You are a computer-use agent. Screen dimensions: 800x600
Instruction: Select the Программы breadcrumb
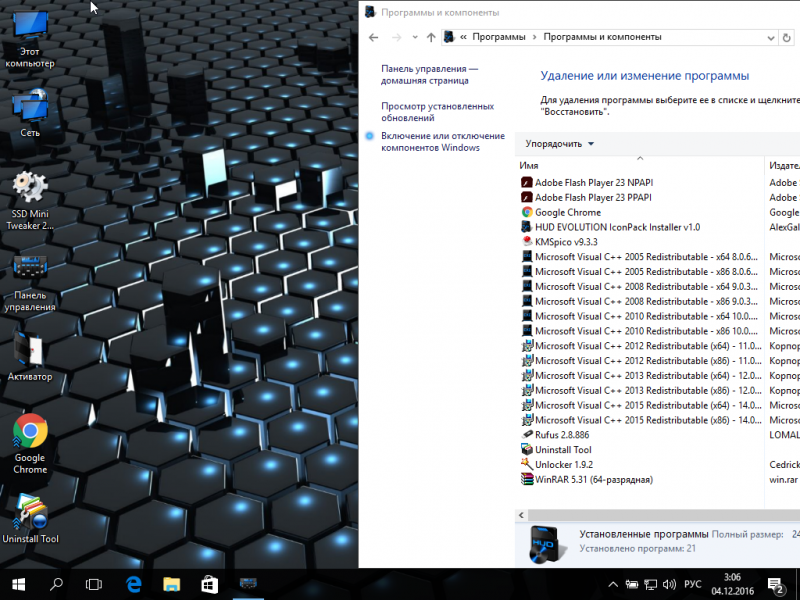point(498,37)
